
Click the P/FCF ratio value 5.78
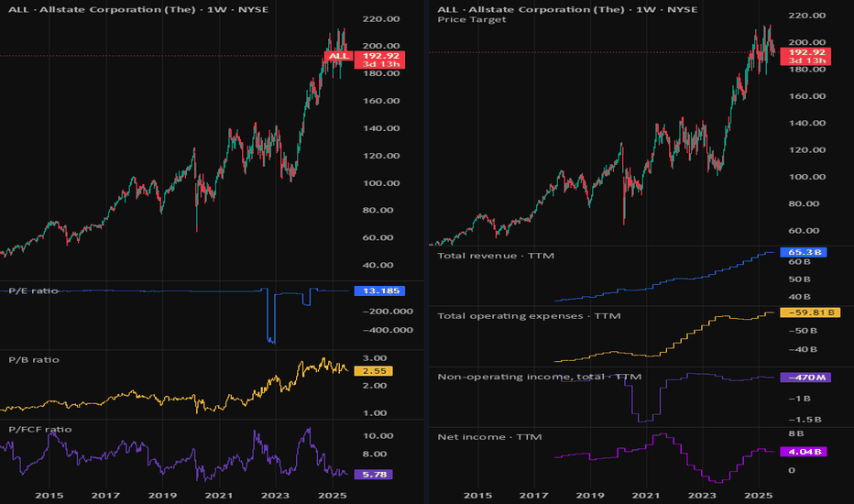click(374, 475)
